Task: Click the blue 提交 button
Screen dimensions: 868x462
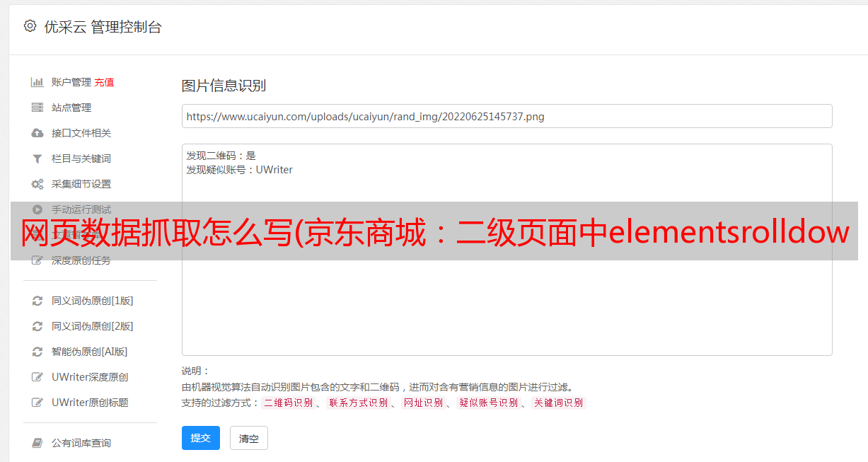Action: pyautogui.click(x=201, y=438)
